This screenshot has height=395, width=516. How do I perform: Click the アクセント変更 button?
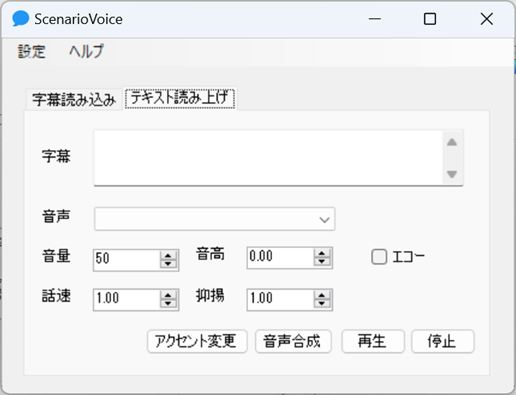pyautogui.click(x=197, y=341)
